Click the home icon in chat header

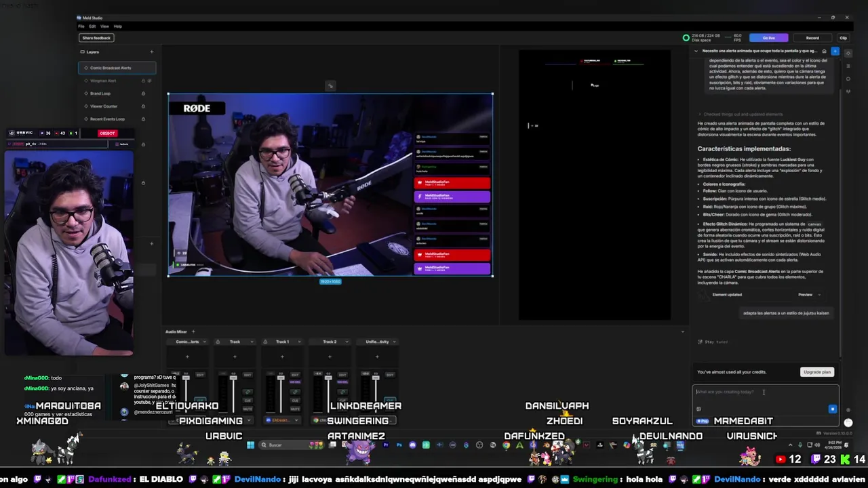(824, 51)
